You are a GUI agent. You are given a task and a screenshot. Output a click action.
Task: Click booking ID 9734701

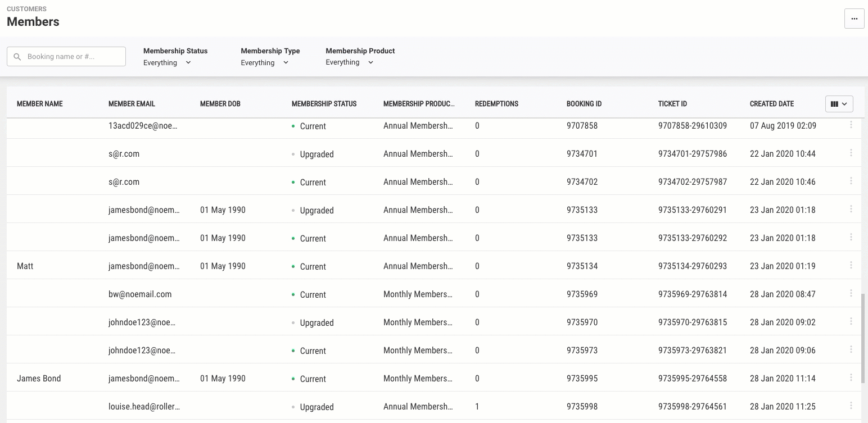tap(582, 154)
